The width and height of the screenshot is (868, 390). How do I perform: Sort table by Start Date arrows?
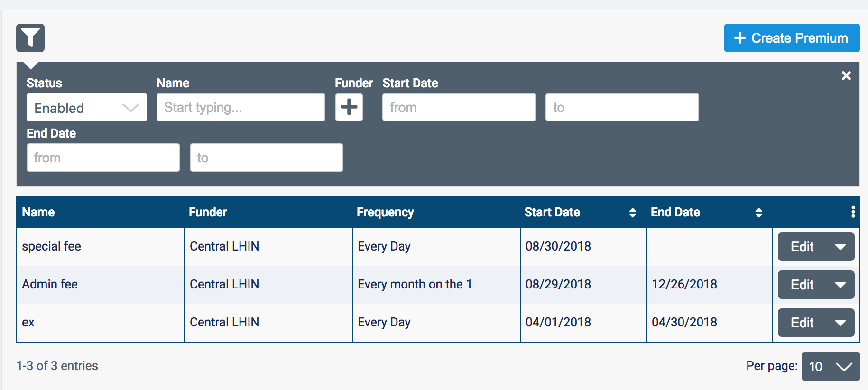632,213
